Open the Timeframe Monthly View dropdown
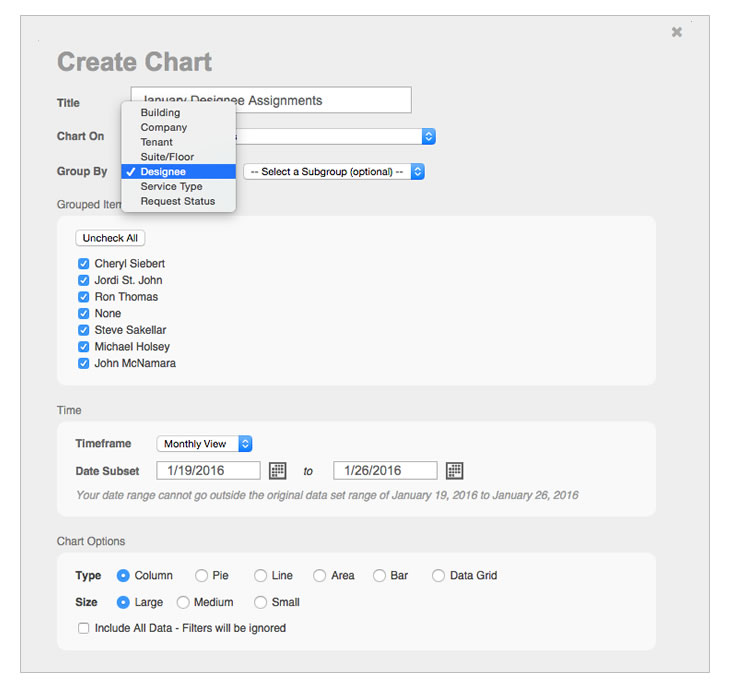 point(204,444)
